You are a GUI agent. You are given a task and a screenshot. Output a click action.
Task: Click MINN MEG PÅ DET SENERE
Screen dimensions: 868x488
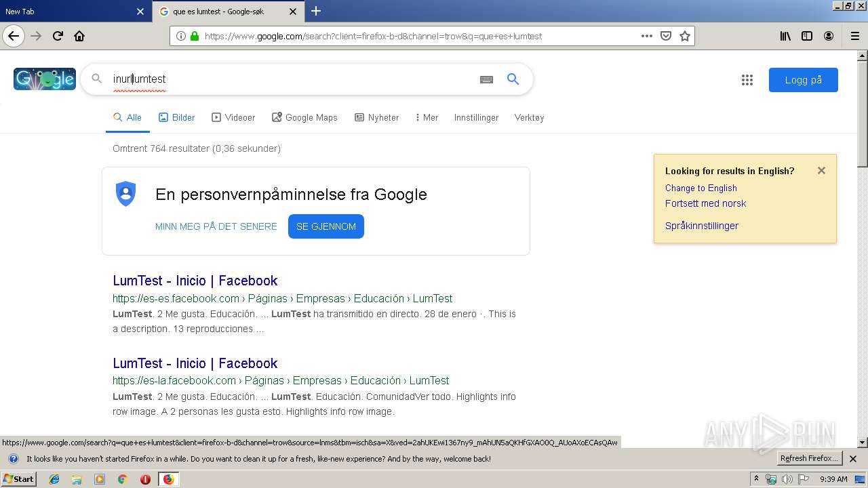[x=216, y=226]
